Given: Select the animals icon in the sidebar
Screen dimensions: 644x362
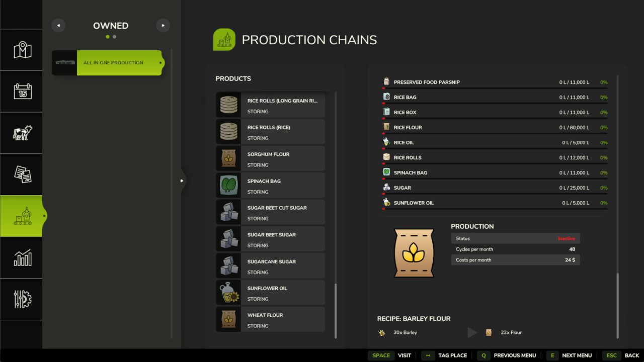Looking at the screenshot, I should (21, 133).
